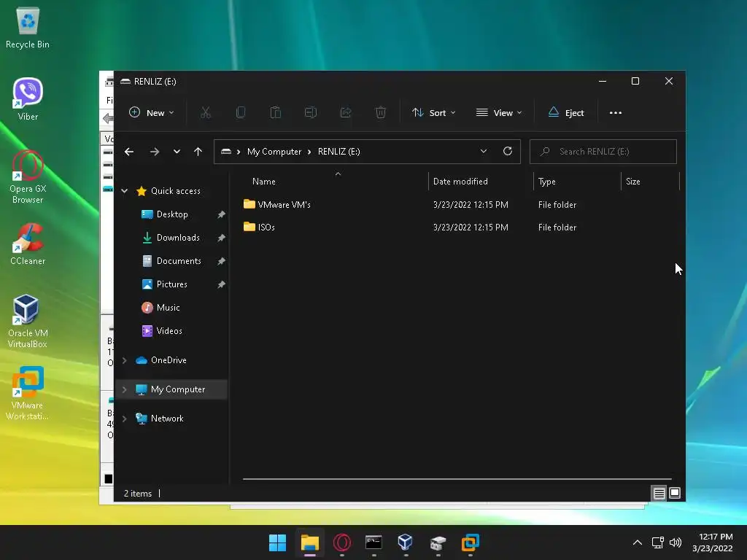Sort by the Type column header

(547, 182)
